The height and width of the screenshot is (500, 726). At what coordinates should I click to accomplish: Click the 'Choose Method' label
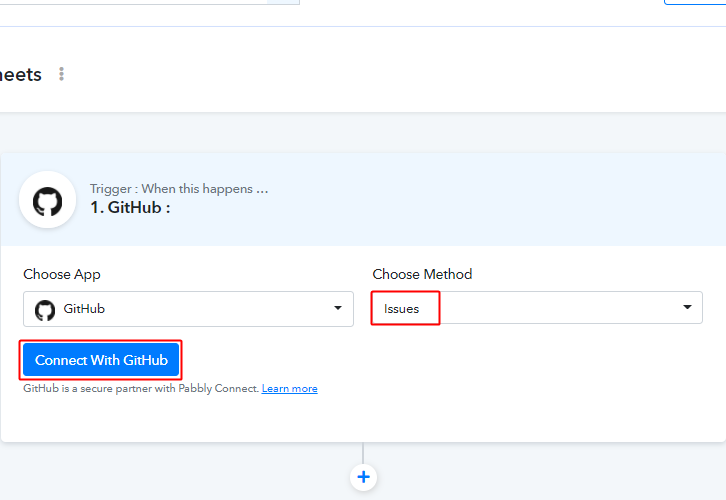[x=422, y=274]
